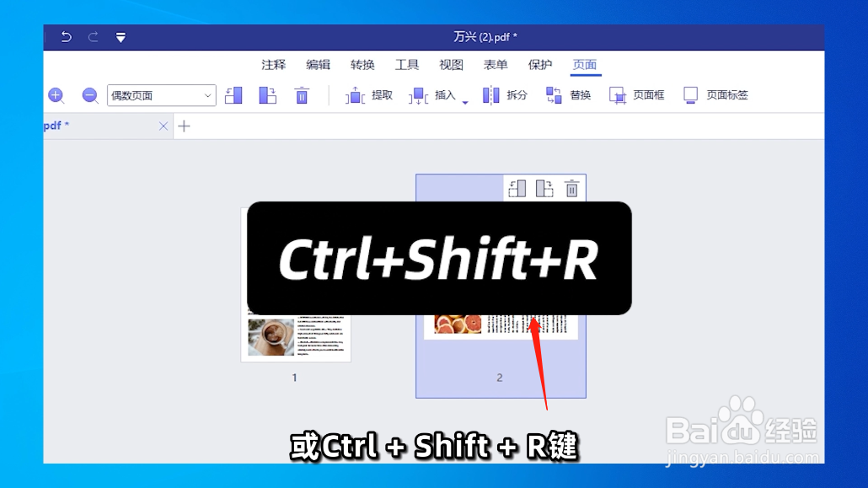Screen dimensions: 868x488
Task: Close the pdf document tab via its X
Action: (163, 126)
